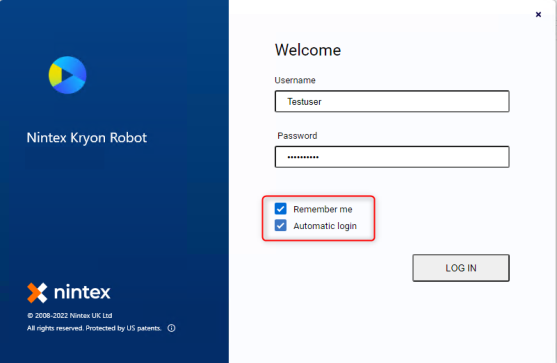Click the Welcome heading

[x=308, y=50]
